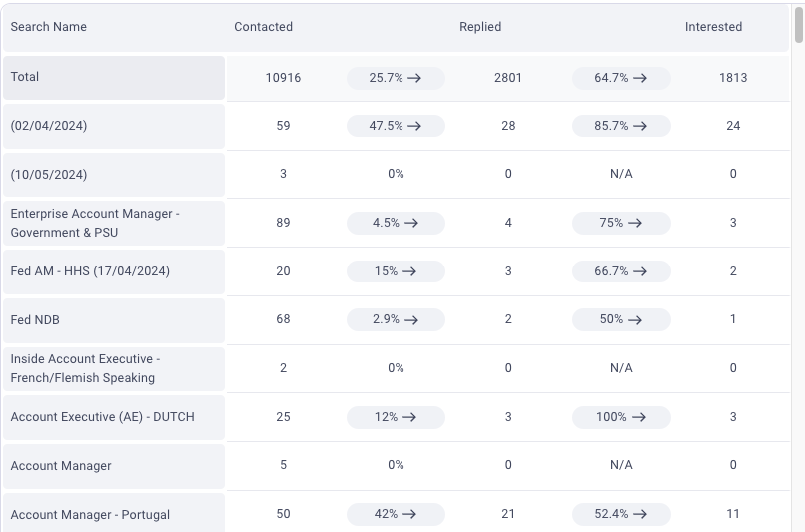This screenshot has height=532, width=805.
Task: Select the Fed NDB search row
Action: point(114,320)
